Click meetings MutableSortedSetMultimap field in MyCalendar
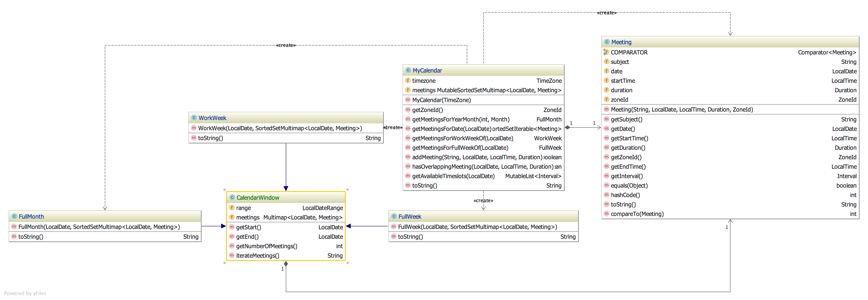This screenshot has width=868, height=300. tap(483, 90)
